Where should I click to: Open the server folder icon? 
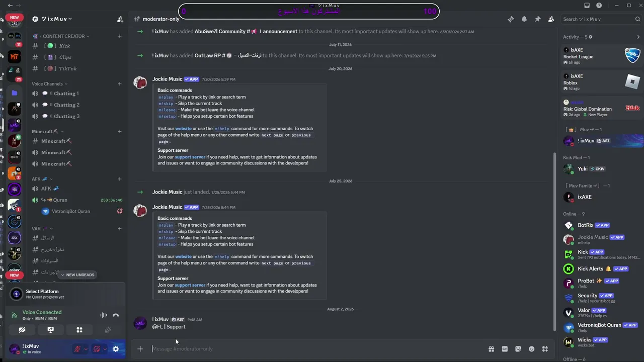[x=14, y=93]
